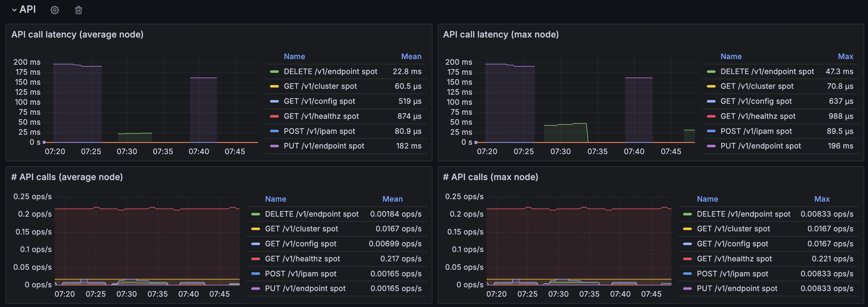This screenshot has height=307, width=868.
Task: Click purple series color for PUT /v1/endpoint in max calls
Action: (687, 289)
